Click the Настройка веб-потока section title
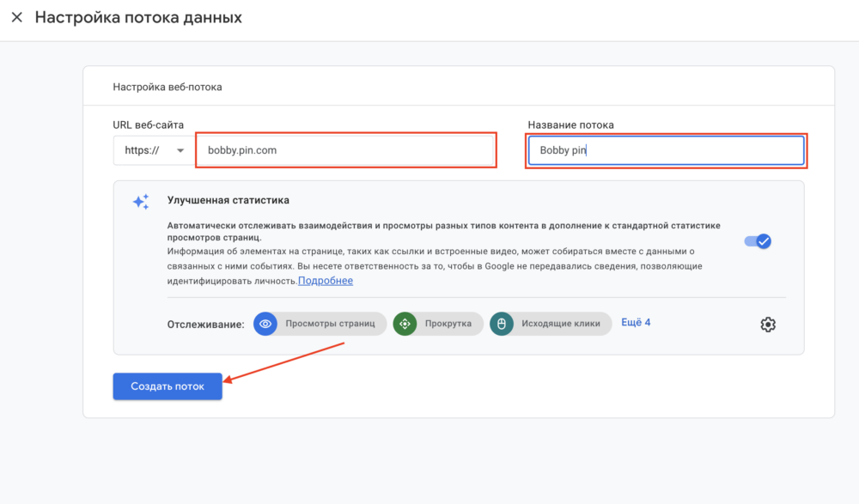 click(x=168, y=87)
